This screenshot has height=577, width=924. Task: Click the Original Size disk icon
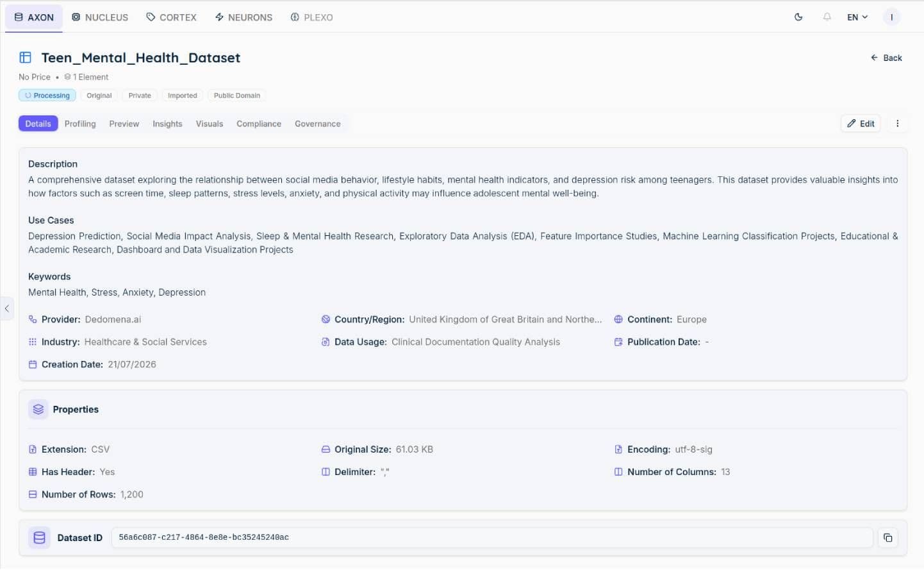(x=326, y=449)
